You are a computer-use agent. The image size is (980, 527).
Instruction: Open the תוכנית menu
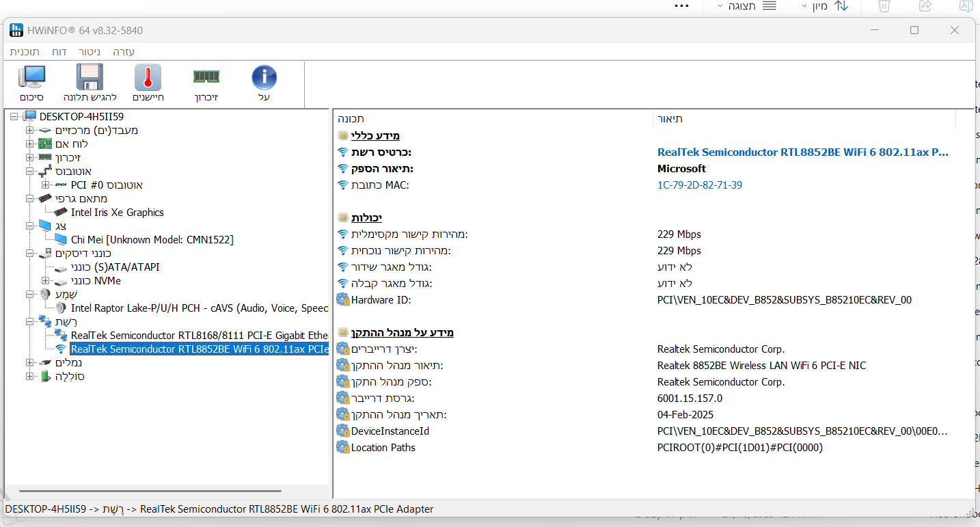pyautogui.click(x=25, y=52)
